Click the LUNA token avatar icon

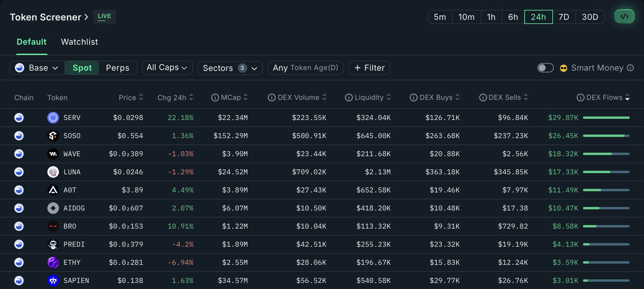coord(53,172)
